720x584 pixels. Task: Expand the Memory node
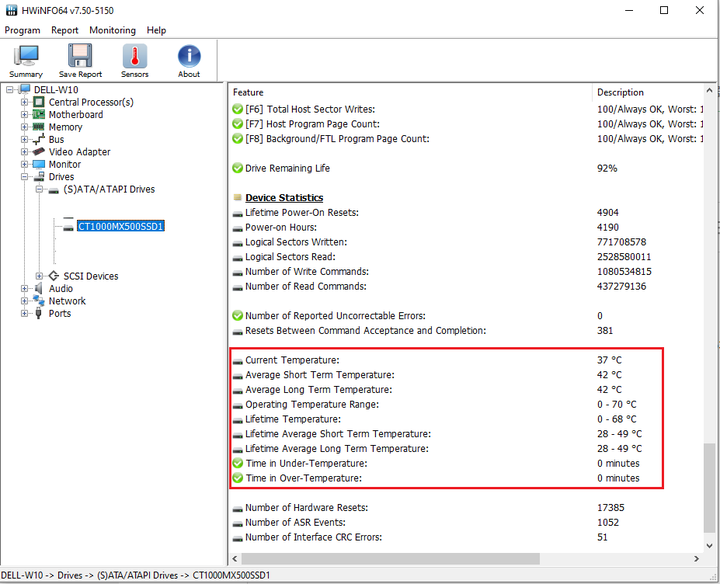click(x=24, y=127)
